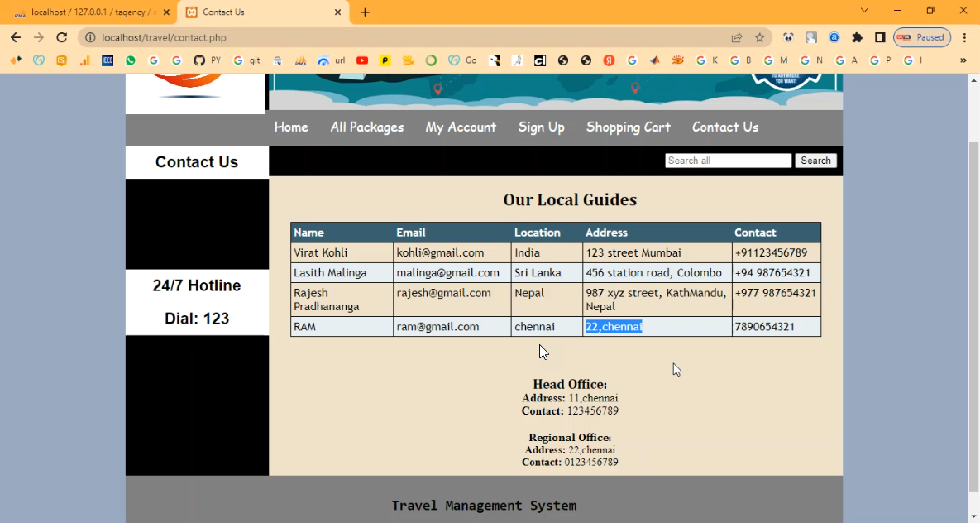Bookmark this page with star icon
980x523 pixels.
click(759, 37)
